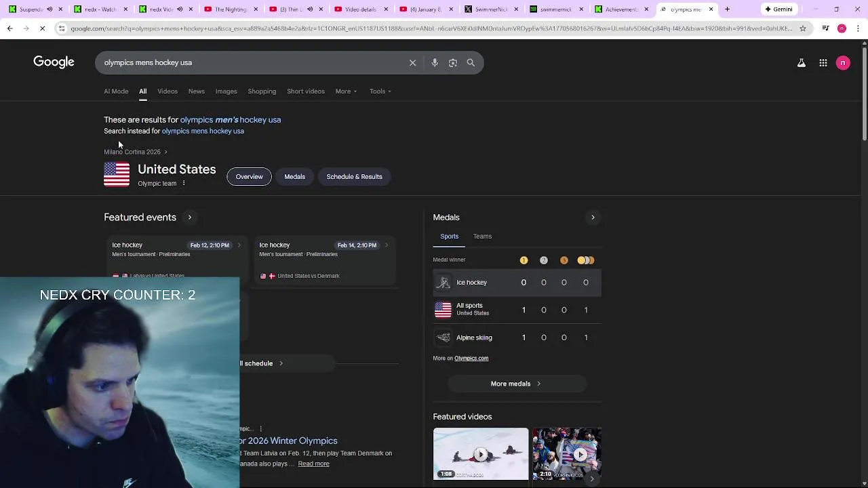Click United States vs Denmark text

click(x=309, y=276)
